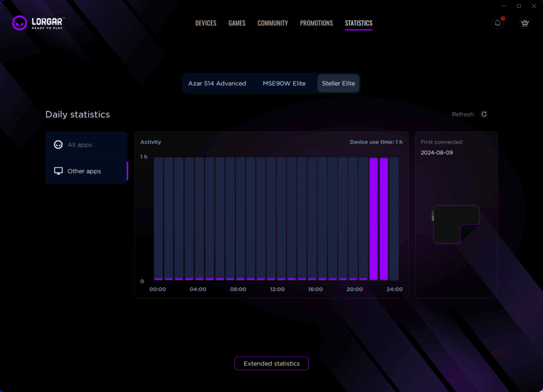Go to the Games section

237,23
